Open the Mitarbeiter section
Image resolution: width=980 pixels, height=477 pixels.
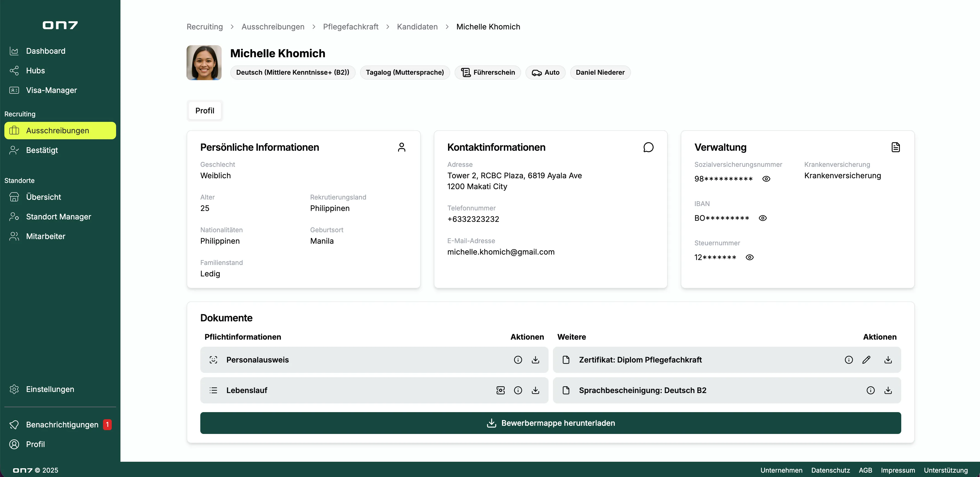click(x=46, y=236)
